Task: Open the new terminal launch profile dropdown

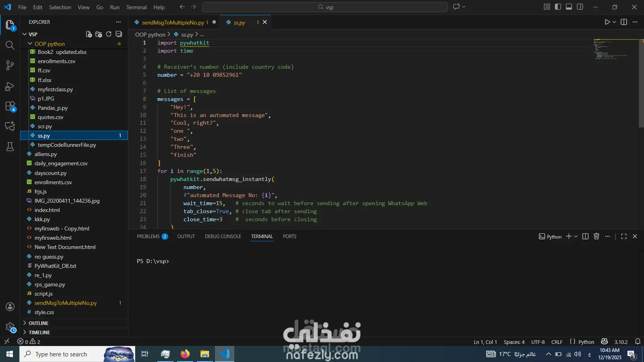Action: (x=576, y=237)
